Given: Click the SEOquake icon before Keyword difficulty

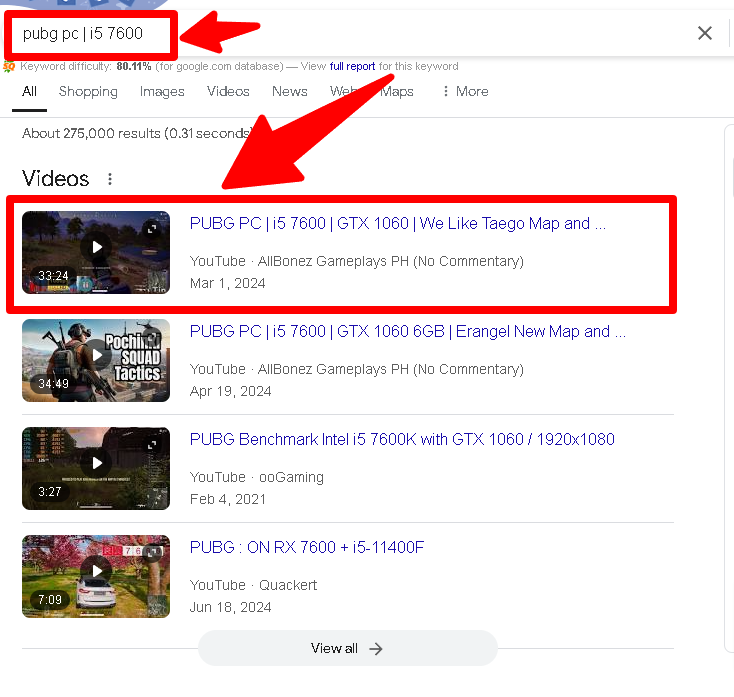Looking at the screenshot, I should [9, 66].
